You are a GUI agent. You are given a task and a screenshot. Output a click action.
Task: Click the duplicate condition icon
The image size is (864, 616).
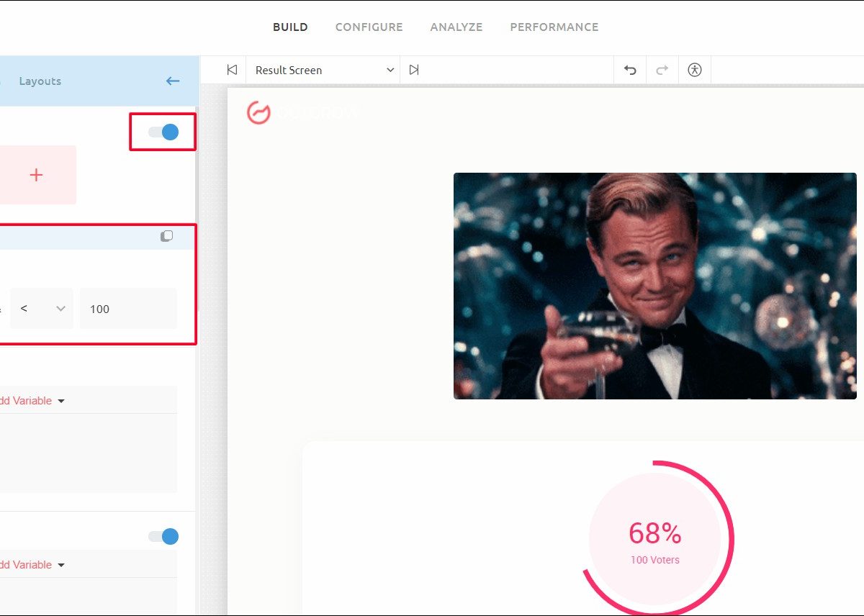[166, 236]
